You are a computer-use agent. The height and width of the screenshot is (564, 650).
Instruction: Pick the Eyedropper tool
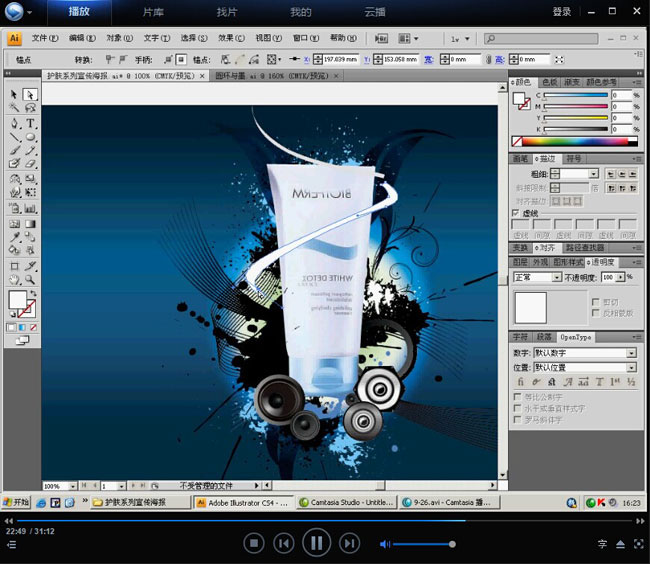(15, 237)
